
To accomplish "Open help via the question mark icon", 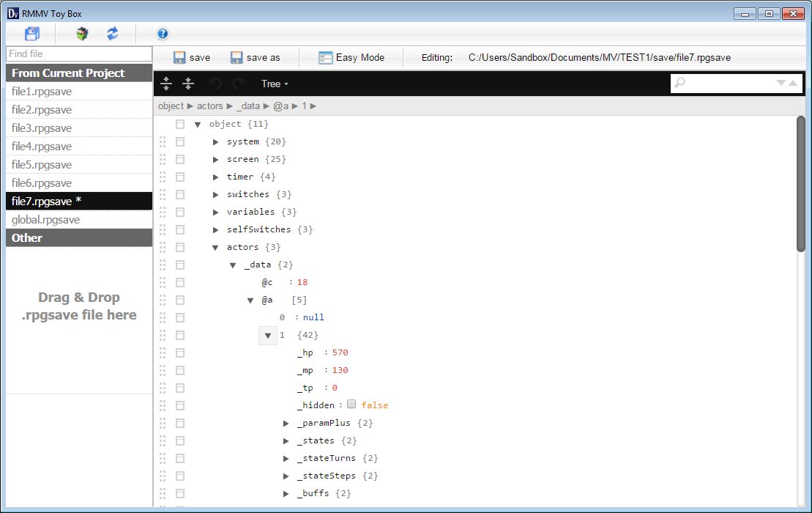I will point(163,34).
